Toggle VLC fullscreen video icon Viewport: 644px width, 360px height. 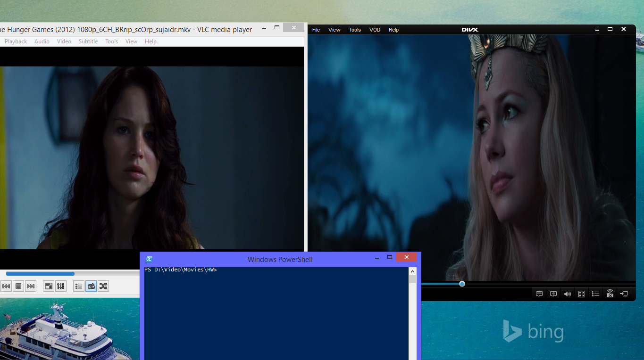point(48,286)
